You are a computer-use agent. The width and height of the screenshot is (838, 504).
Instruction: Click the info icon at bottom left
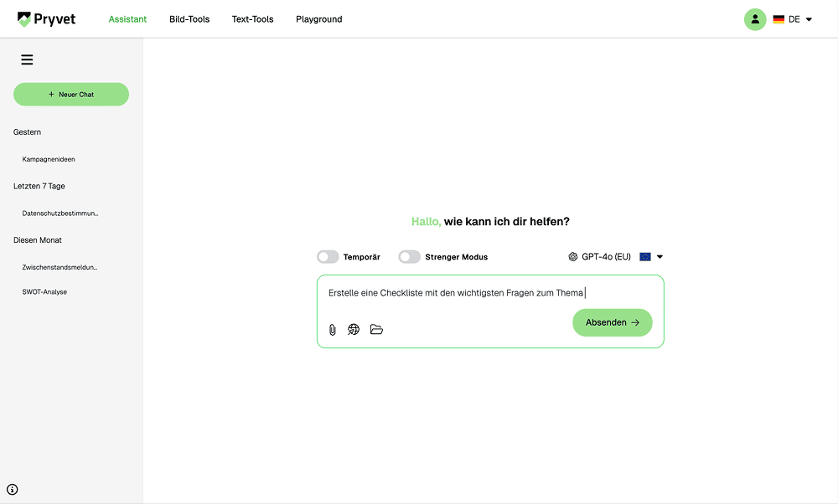pos(11,489)
